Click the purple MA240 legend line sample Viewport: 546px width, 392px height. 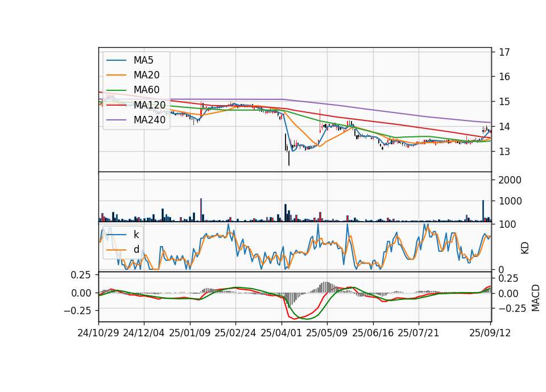click(116, 120)
